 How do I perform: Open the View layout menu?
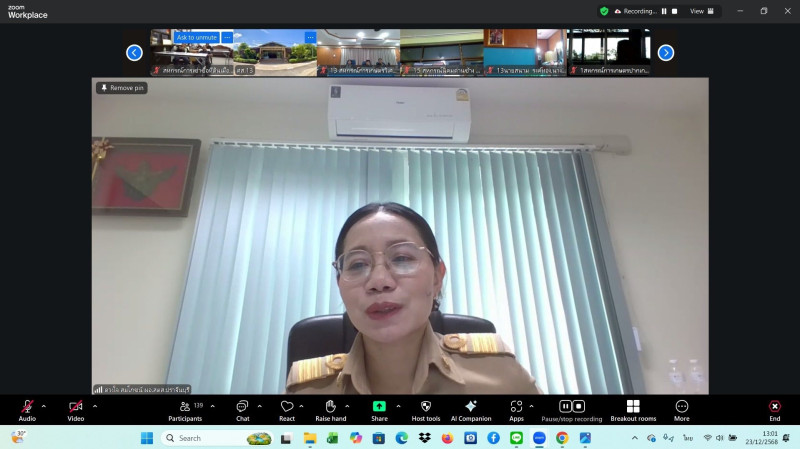pyautogui.click(x=703, y=11)
